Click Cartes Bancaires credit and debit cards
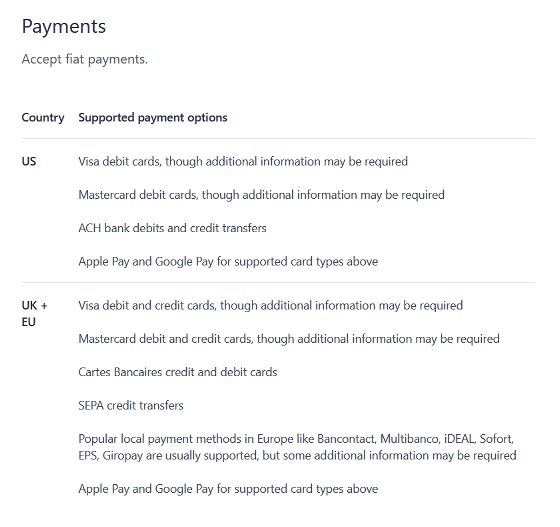The height and width of the screenshot is (527, 560). point(178,372)
